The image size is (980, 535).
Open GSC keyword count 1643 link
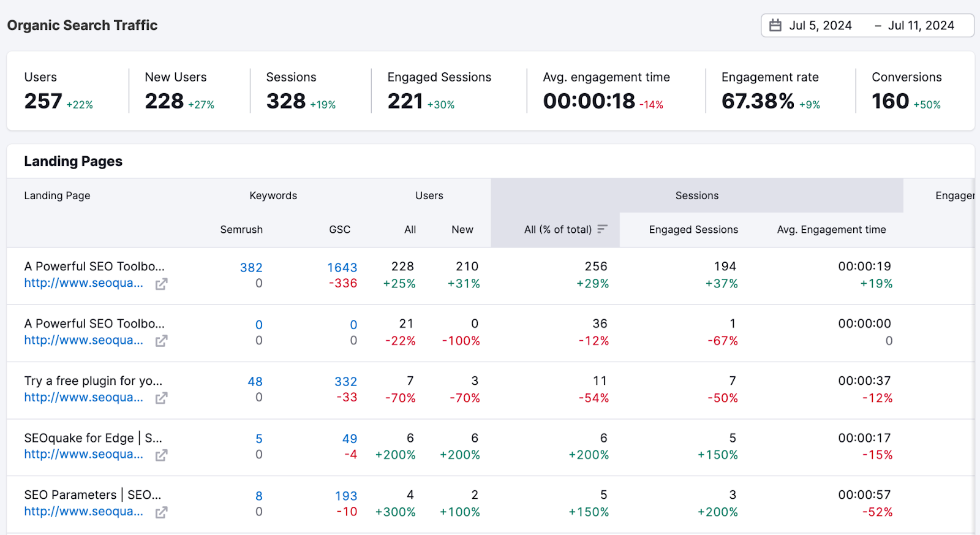point(342,268)
